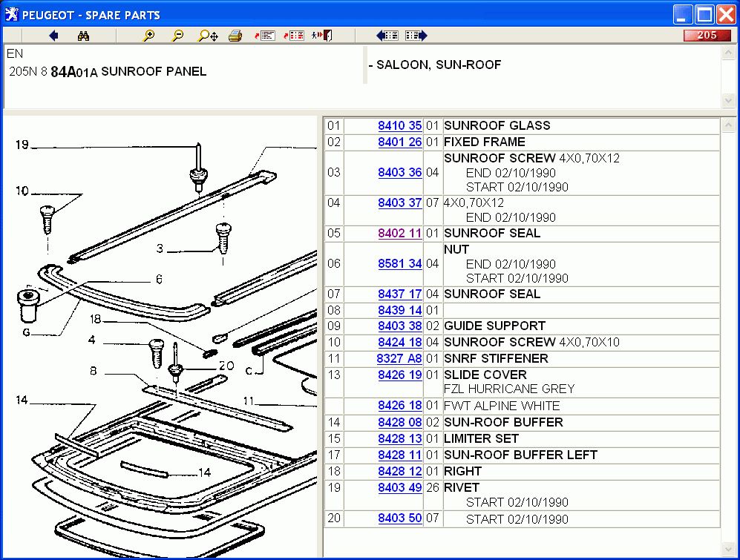Zoom out of the diagram

pyautogui.click(x=177, y=36)
